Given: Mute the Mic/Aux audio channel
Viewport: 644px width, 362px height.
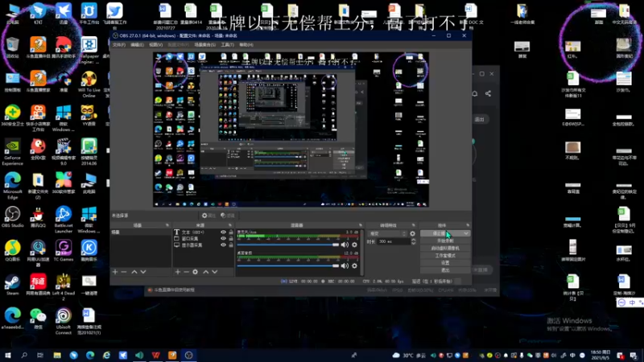Looking at the screenshot, I should click(x=345, y=245).
